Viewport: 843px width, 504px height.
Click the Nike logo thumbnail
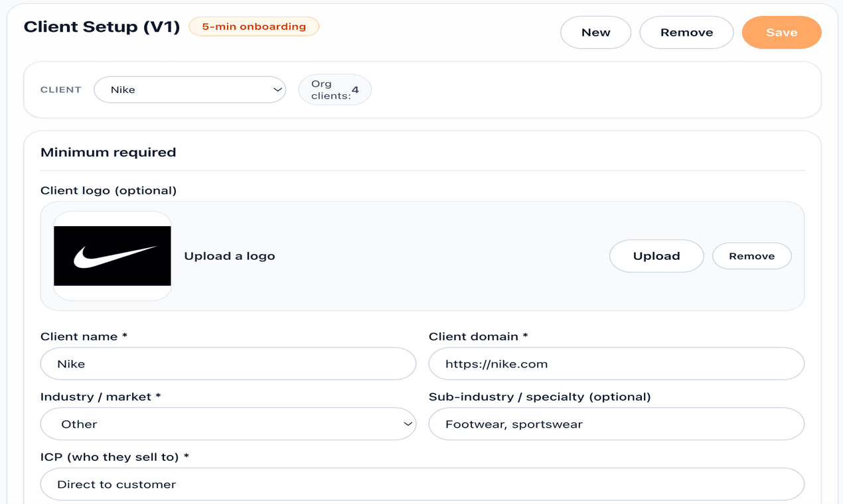(112, 255)
